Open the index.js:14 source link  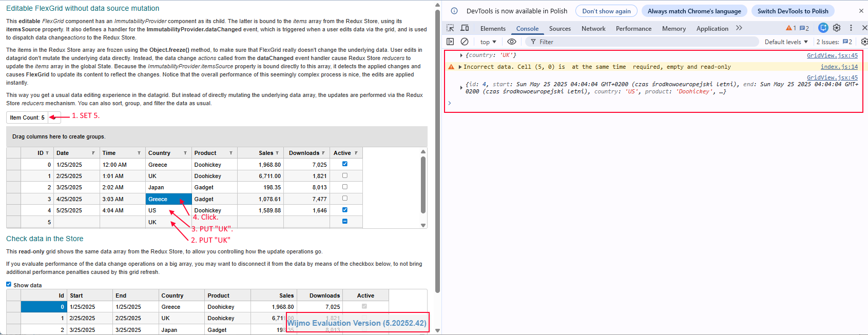(839, 67)
